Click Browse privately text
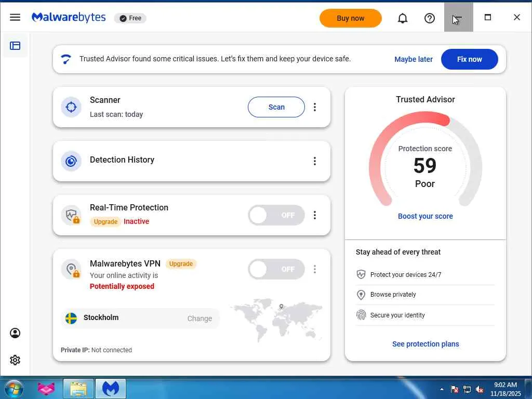 tap(393, 295)
